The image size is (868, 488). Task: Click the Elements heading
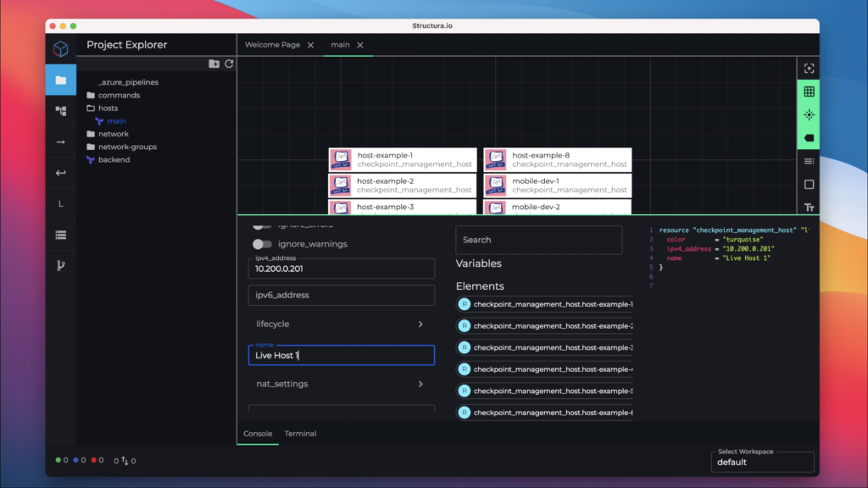click(x=480, y=286)
